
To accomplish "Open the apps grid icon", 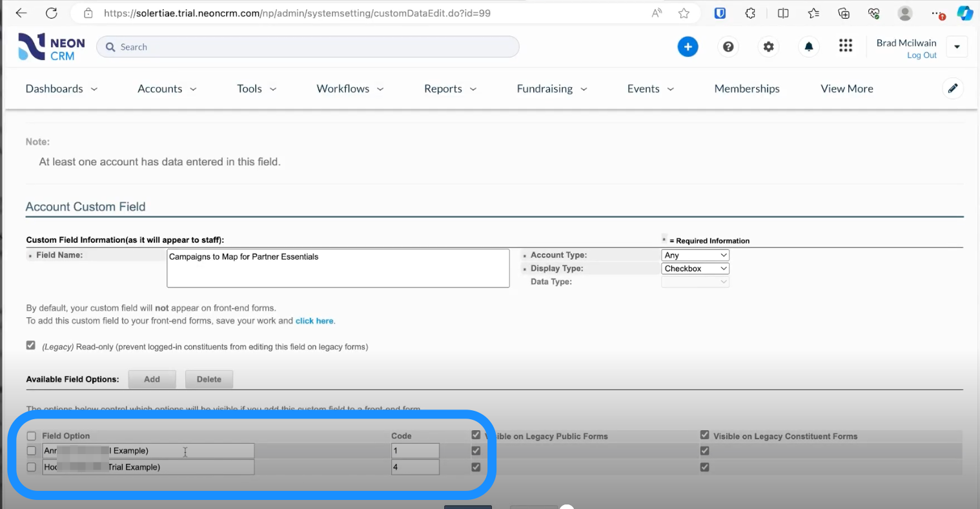I will pyautogui.click(x=846, y=45).
